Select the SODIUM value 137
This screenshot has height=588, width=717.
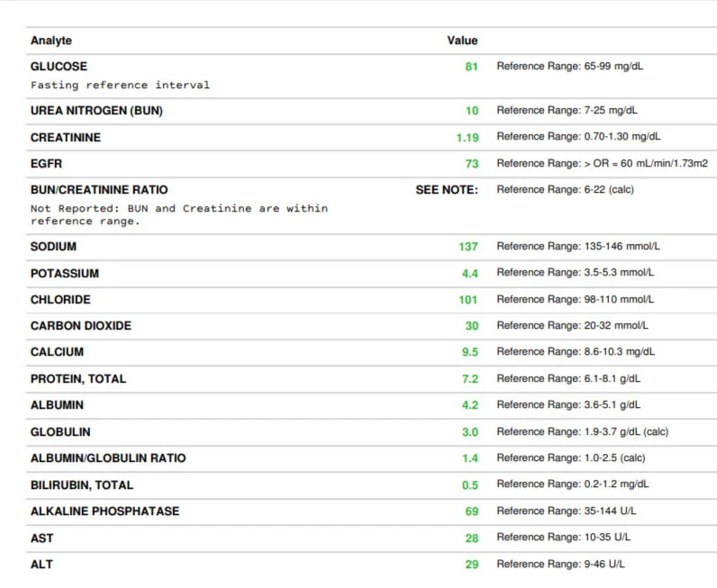(x=468, y=247)
